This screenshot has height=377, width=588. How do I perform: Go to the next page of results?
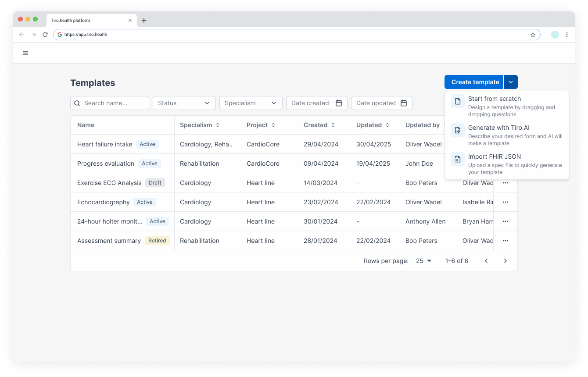506,261
